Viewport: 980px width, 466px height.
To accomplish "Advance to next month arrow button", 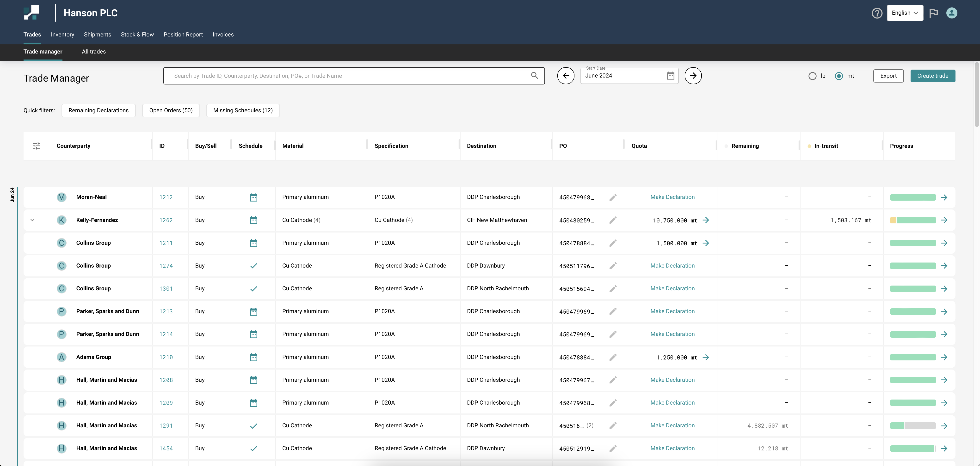I will [693, 76].
